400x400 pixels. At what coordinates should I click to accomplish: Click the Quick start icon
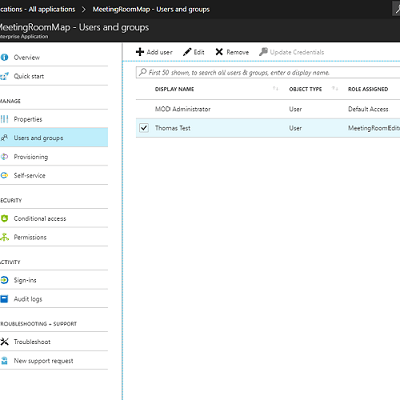4,76
